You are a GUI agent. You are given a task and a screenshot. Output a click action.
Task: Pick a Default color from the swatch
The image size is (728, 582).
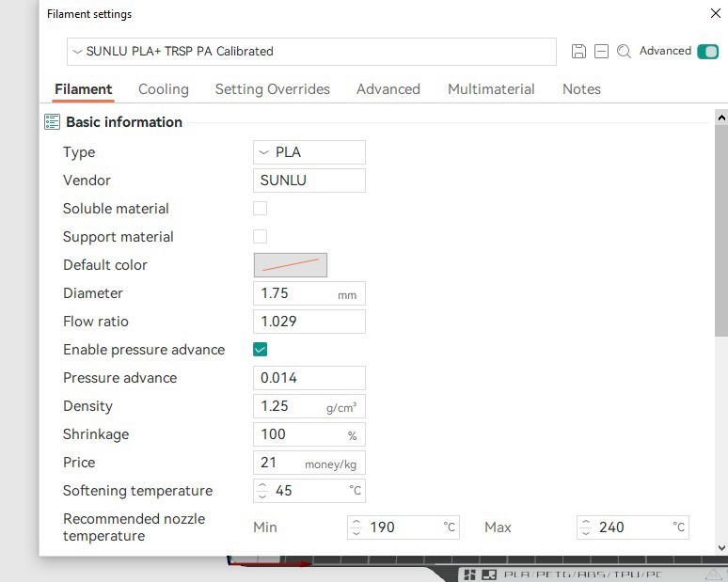[291, 265]
